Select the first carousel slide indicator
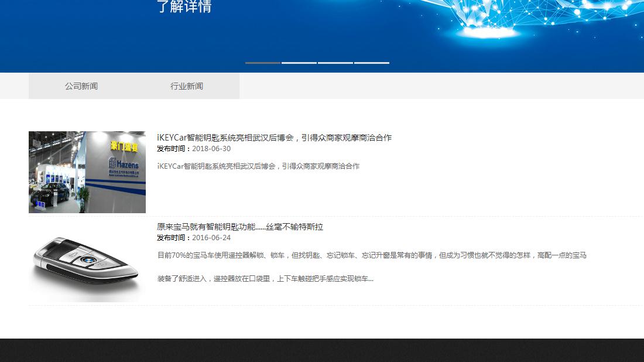This screenshot has width=644, height=362. (x=263, y=63)
